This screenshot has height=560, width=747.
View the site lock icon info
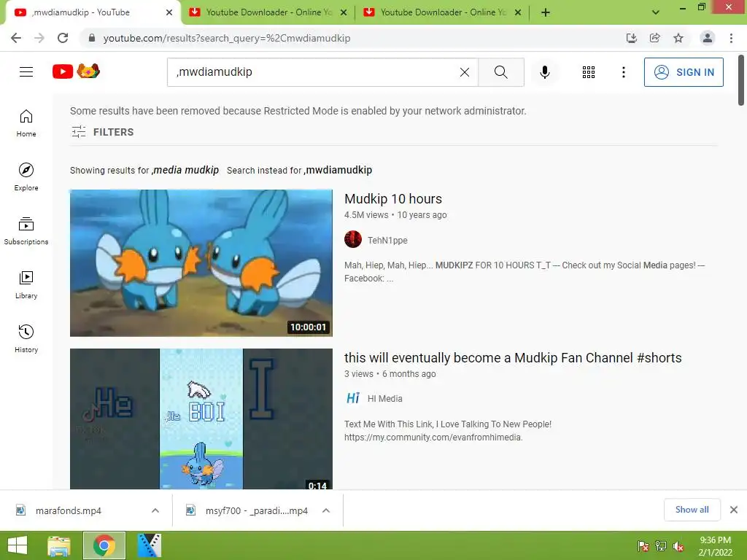click(x=92, y=38)
